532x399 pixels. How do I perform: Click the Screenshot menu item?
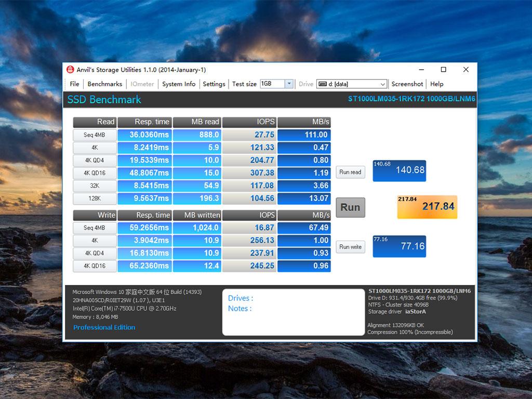pyautogui.click(x=407, y=84)
